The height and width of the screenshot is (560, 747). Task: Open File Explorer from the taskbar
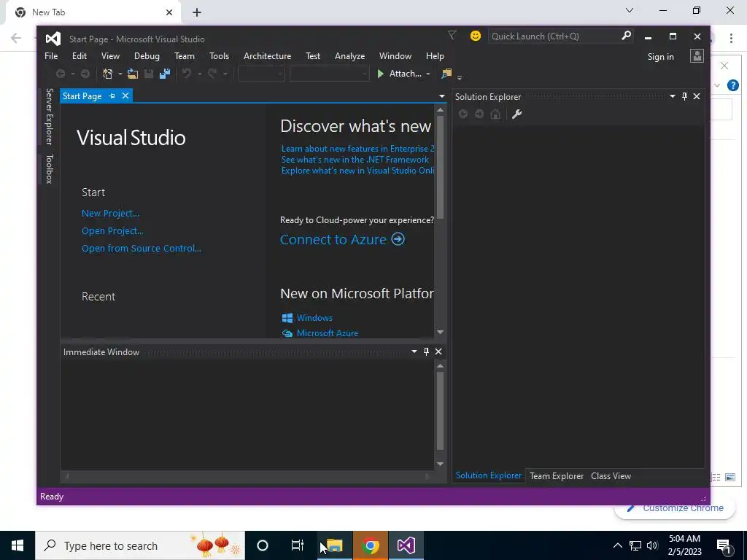334,545
